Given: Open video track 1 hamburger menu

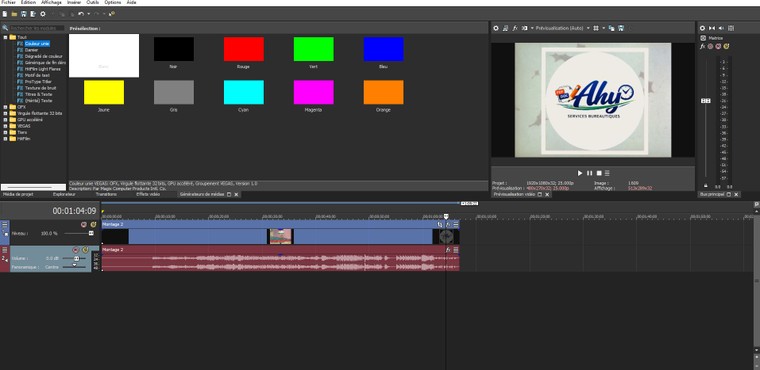Looking at the screenshot, I should pos(5,225).
